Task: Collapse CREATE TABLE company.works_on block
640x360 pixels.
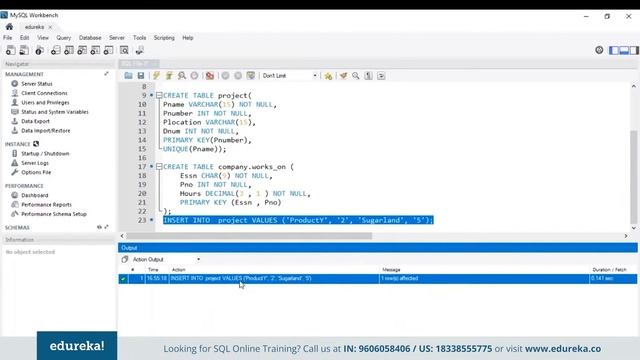Action: pos(159,167)
